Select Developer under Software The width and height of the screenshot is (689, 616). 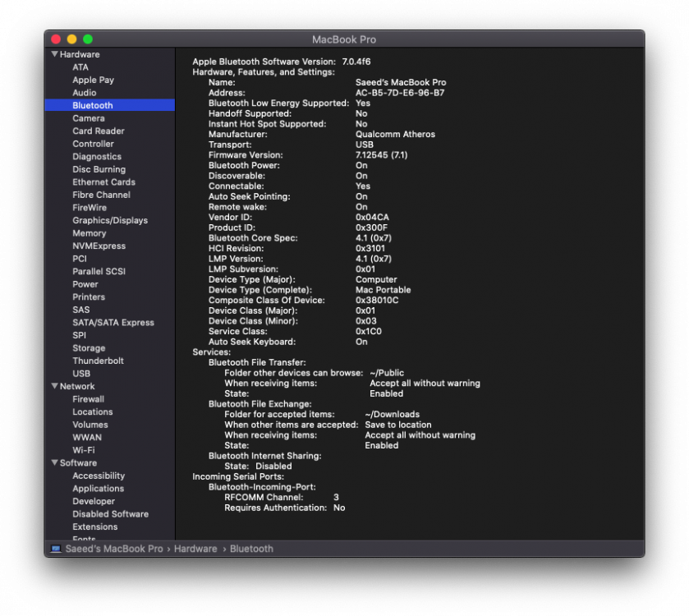[x=94, y=501]
